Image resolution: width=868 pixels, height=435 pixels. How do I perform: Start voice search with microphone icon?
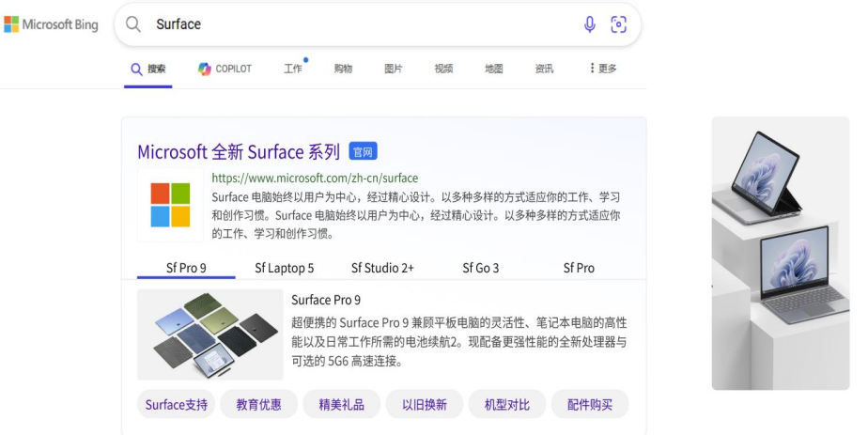[590, 24]
